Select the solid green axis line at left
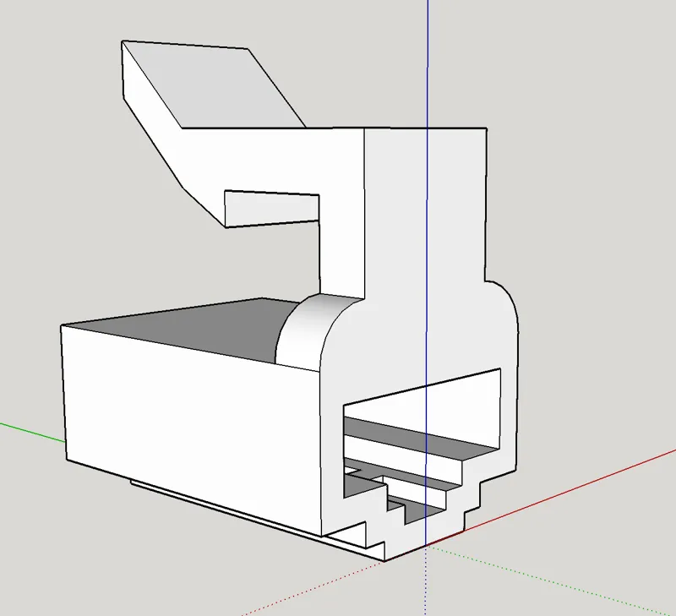This screenshot has width=676, height=616. [x=32, y=433]
